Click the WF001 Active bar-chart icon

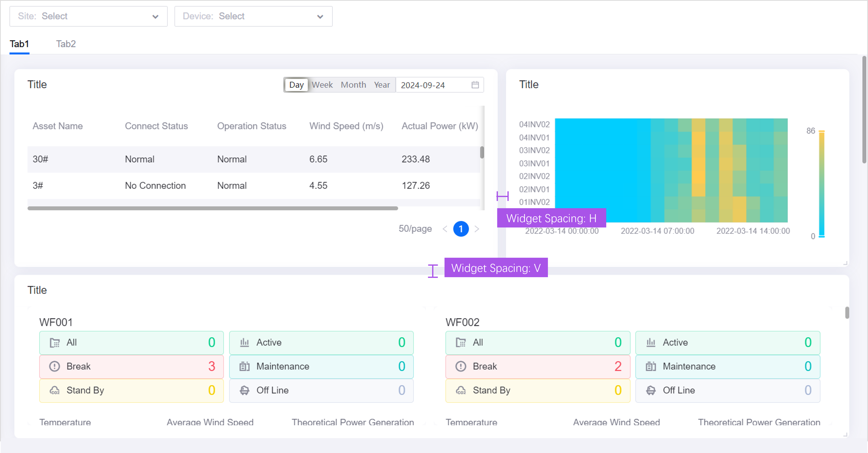click(244, 342)
